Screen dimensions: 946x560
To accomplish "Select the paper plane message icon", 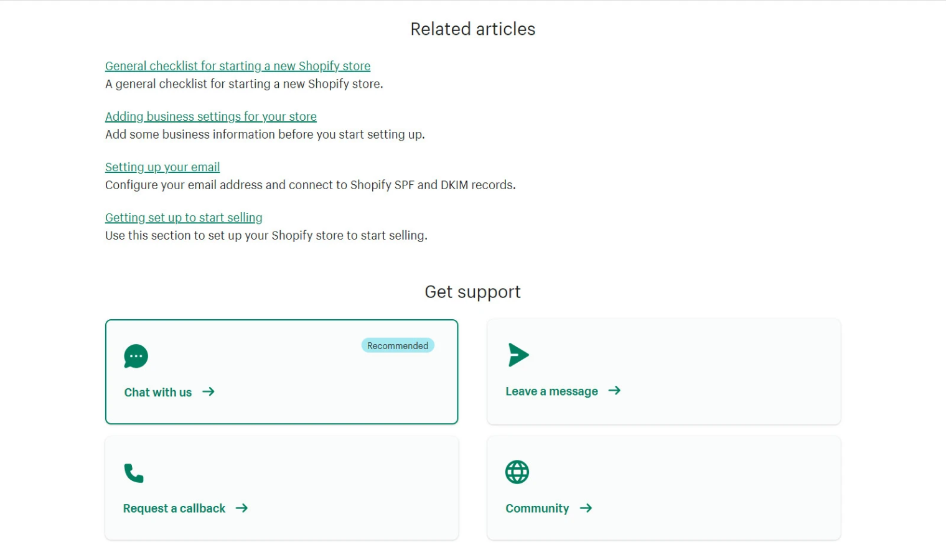I will click(517, 355).
